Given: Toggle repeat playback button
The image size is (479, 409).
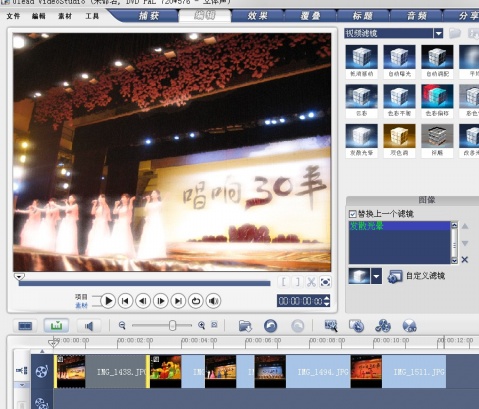Looking at the screenshot, I should (196, 301).
